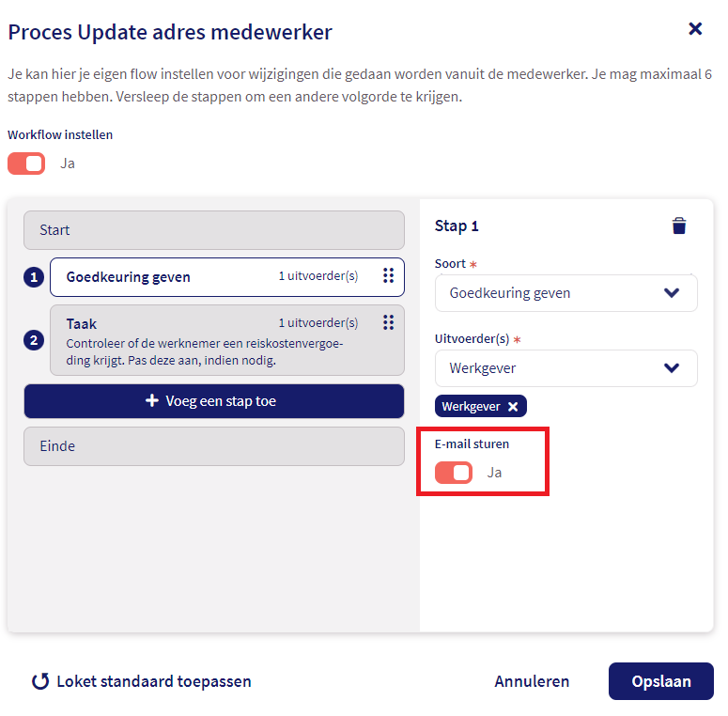Select the Goedkeuring geven step
Image resolution: width=728 pixels, height=716 pixels.
point(227,277)
